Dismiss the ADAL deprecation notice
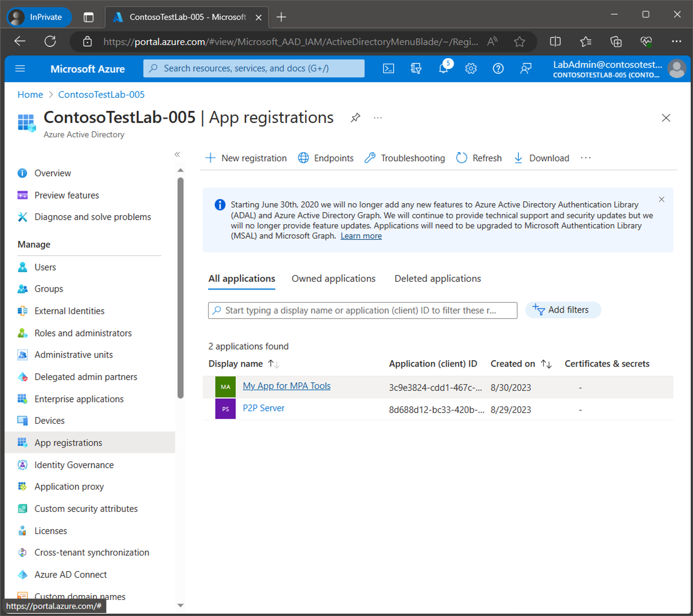693x616 pixels. [661, 199]
